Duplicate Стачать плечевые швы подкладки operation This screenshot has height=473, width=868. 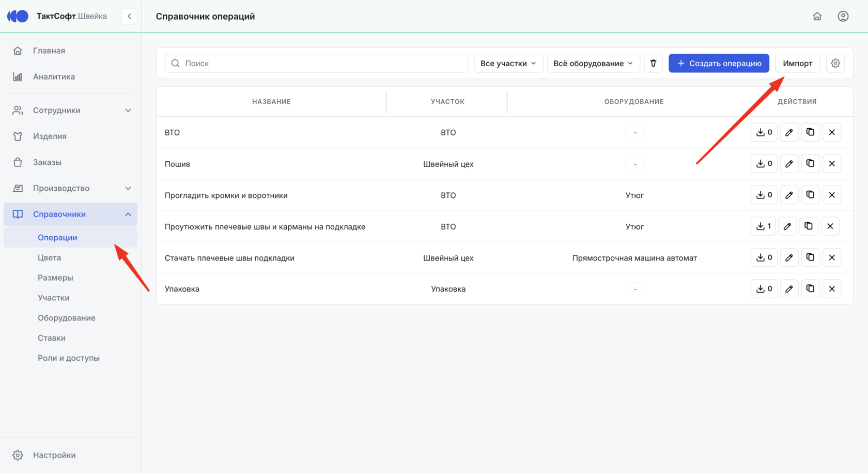(x=810, y=257)
